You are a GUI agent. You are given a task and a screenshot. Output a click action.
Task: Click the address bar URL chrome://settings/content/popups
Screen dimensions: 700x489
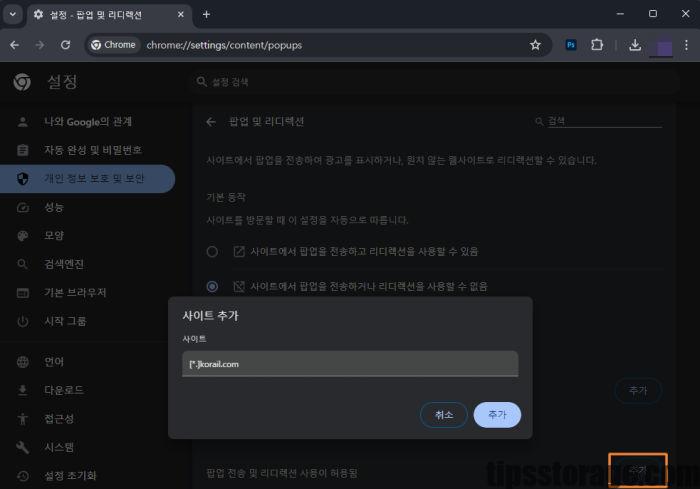tap(224, 45)
